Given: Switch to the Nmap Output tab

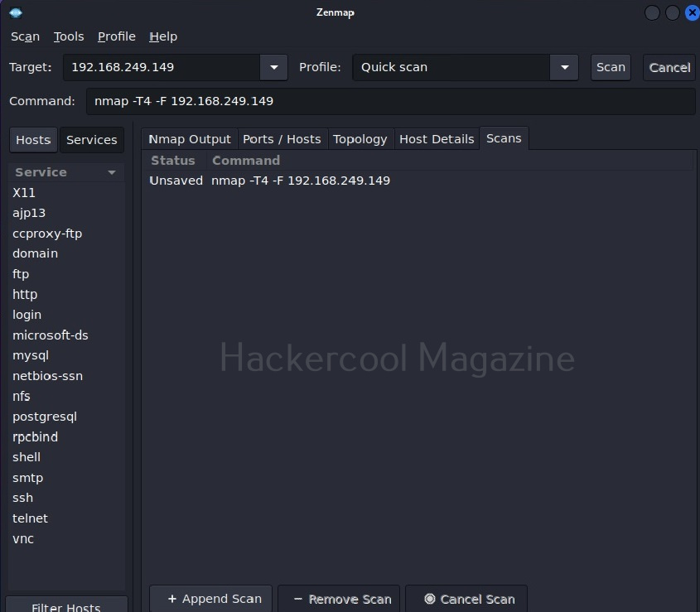Looking at the screenshot, I should (190, 139).
